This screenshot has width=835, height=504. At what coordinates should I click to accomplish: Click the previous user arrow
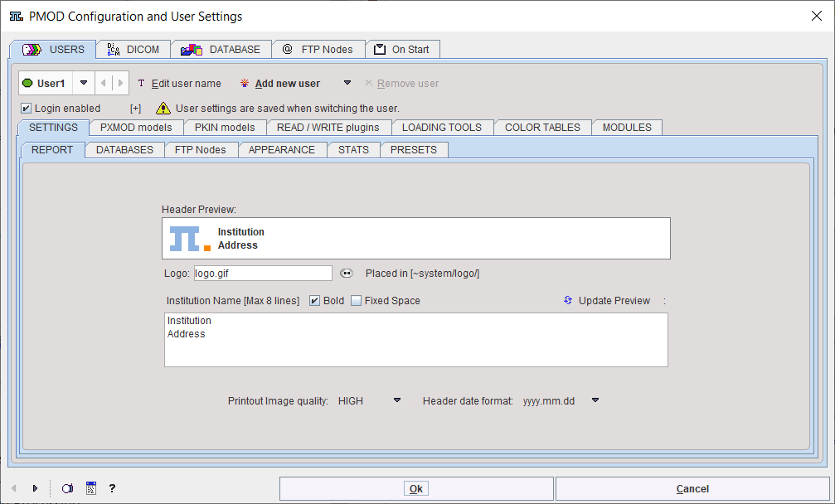(x=104, y=83)
